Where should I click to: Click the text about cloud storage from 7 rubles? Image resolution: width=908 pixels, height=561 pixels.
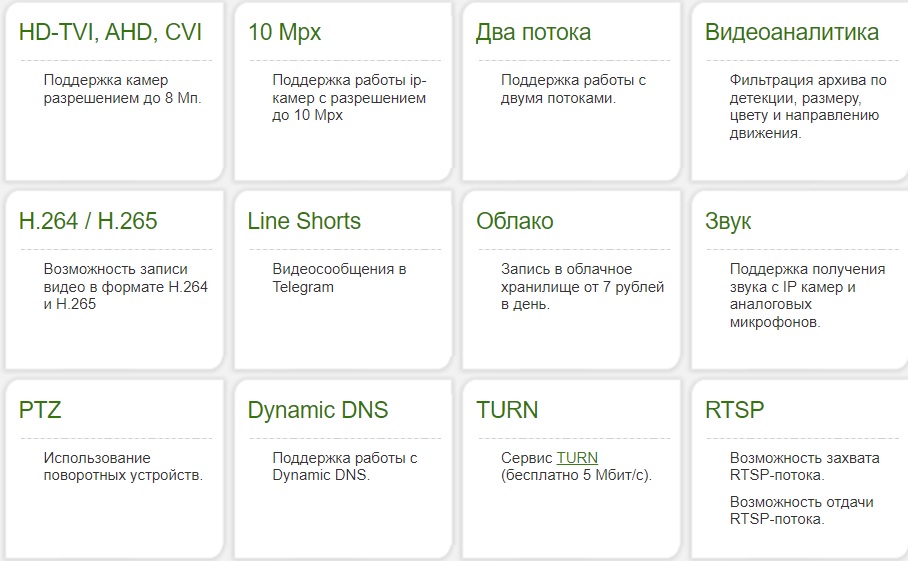coord(582,287)
